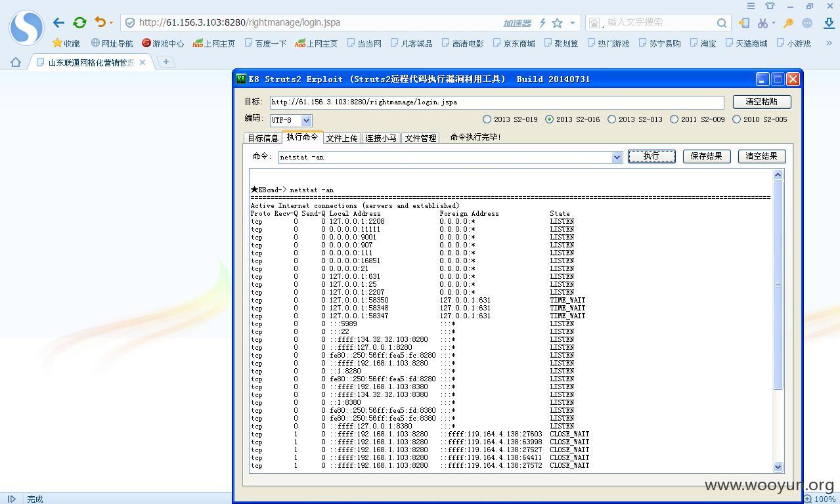Open the 淘宝 bookmark
The width and height of the screenshot is (840, 504).
[703, 43]
